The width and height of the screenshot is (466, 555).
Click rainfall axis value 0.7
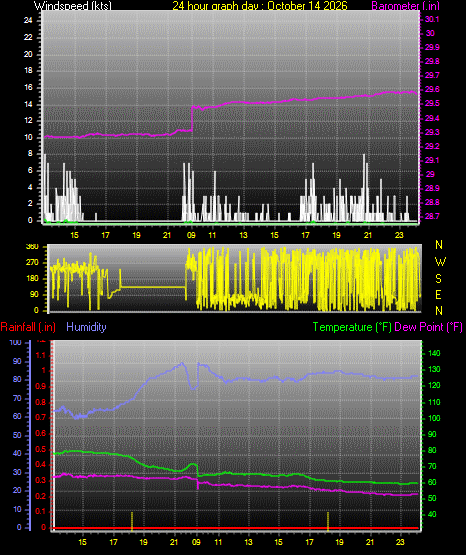click(41, 417)
